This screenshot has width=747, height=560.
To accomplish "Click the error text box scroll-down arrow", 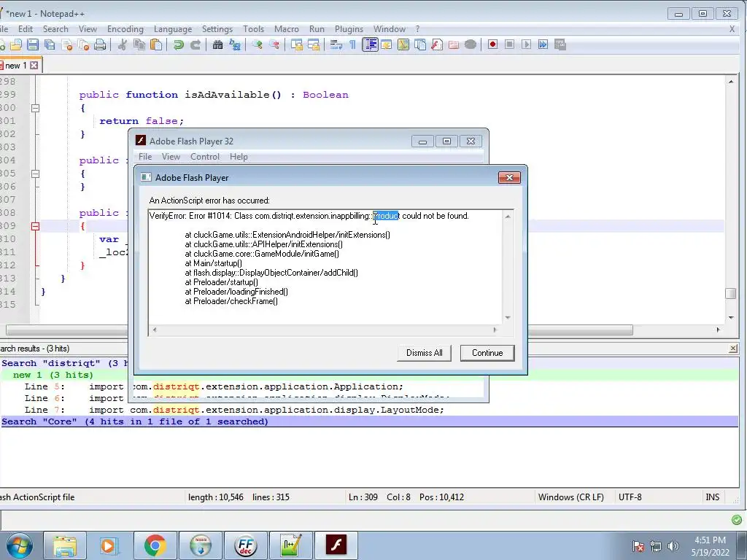I will 508,318.
